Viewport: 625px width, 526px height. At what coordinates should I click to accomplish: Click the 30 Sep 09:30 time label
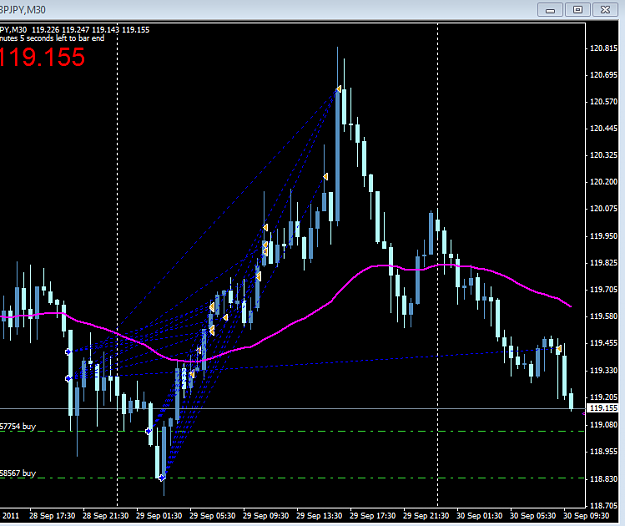[586, 516]
